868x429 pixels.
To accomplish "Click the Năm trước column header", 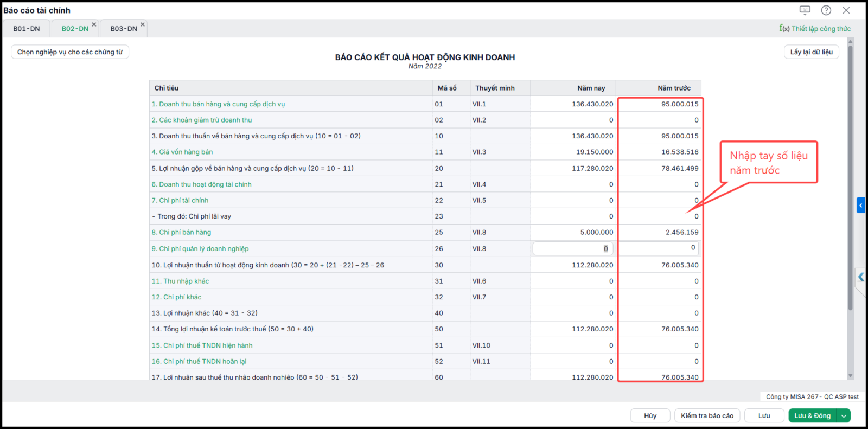I will (659, 88).
